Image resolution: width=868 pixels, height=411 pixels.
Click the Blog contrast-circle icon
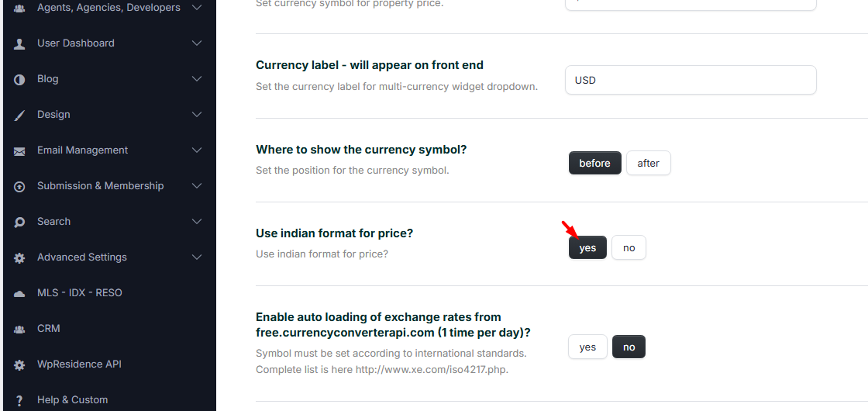click(19, 79)
